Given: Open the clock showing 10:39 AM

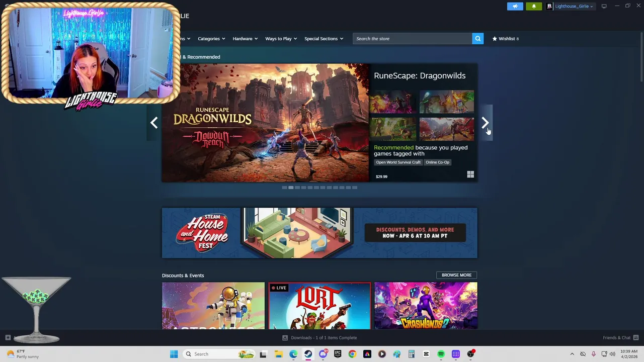Looking at the screenshot, I should tap(629, 354).
